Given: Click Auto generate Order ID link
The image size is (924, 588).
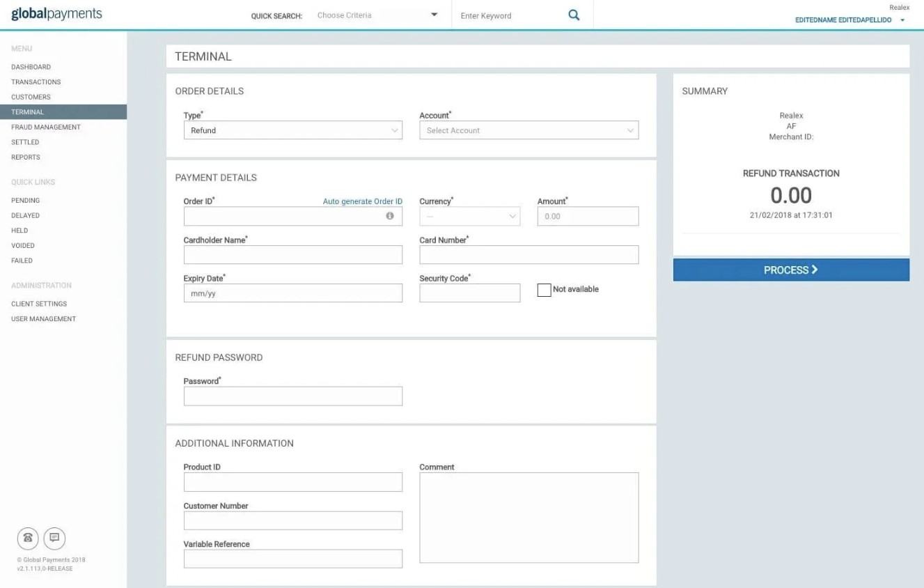Looking at the screenshot, I should (362, 201).
